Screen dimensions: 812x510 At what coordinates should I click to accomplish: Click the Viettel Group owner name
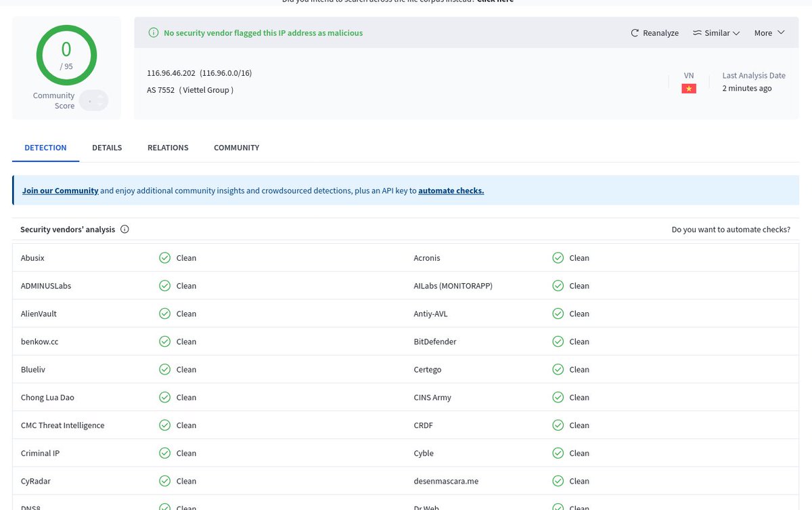(x=206, y=90)
